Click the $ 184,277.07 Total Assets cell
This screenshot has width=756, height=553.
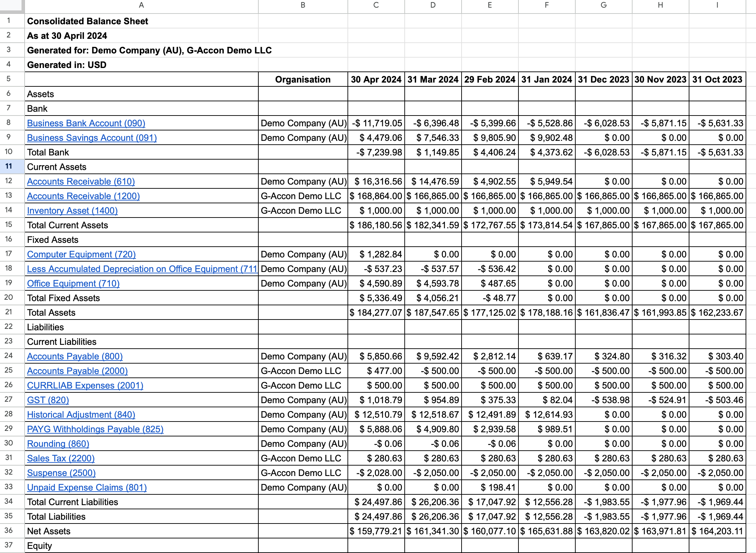tap(376, 313)
